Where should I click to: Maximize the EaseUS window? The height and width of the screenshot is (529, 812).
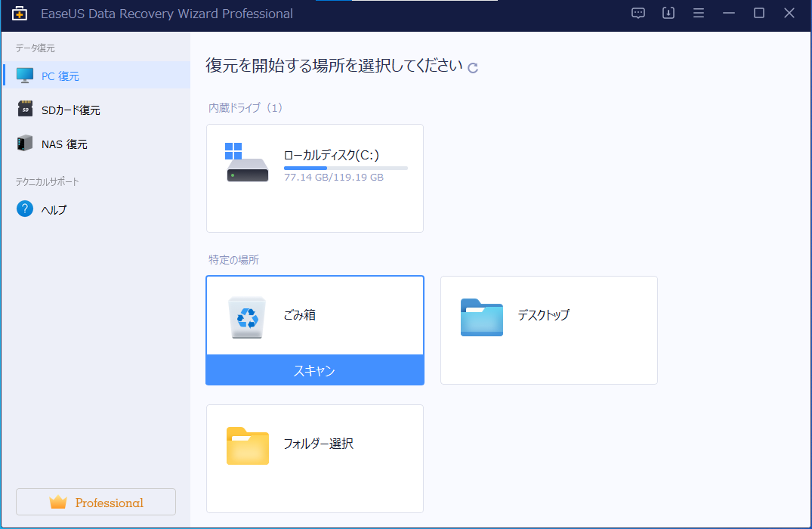pyautogui.click(x=758, y=13)
